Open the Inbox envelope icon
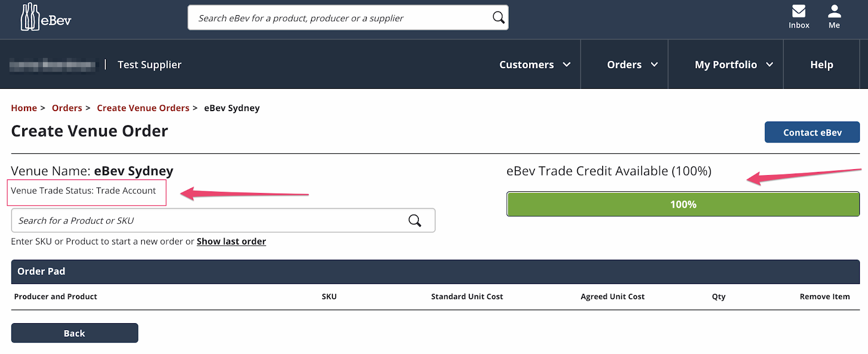Viewport: 868px width, 354px height. [x=799, y=11]
